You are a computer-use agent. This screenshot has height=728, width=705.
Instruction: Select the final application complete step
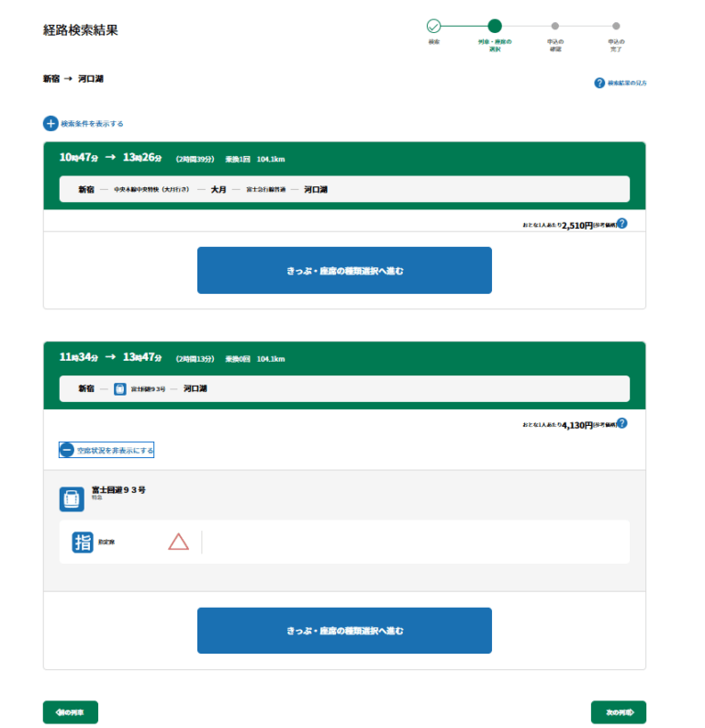[x=616, y=27]
